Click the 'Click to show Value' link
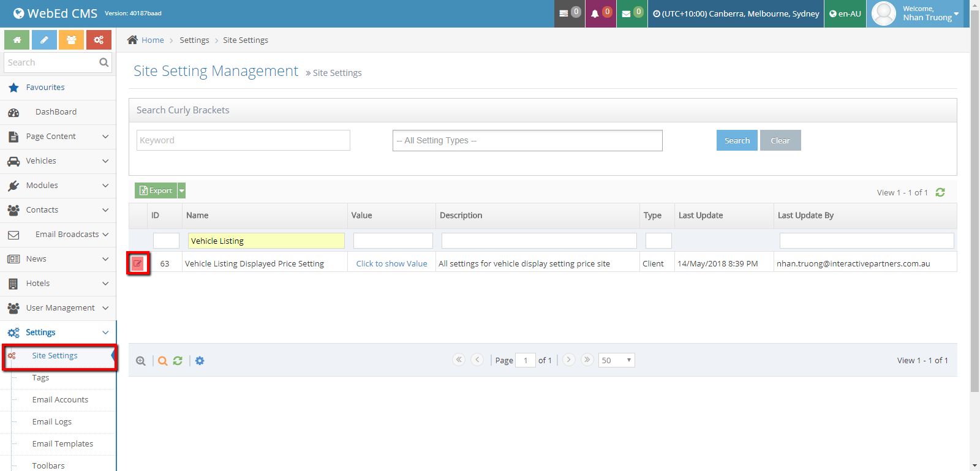 click(x=391, y=263)
